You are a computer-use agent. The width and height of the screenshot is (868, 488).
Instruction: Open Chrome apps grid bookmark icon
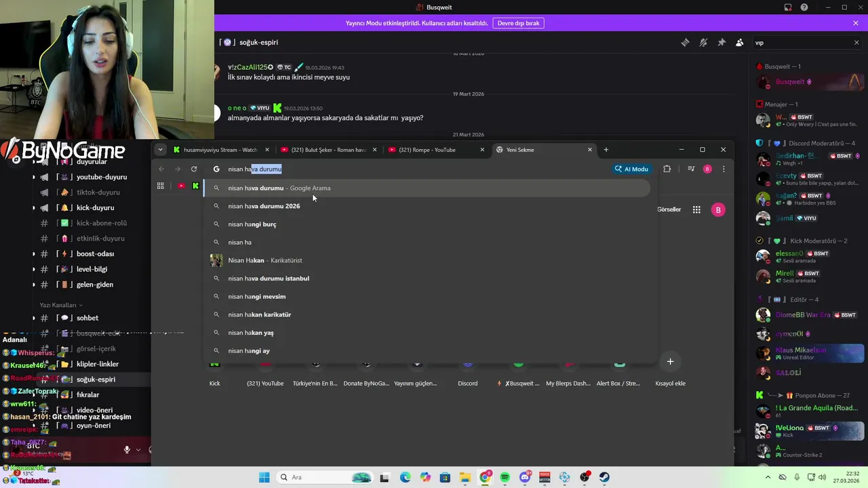click(x=161, y=186)
